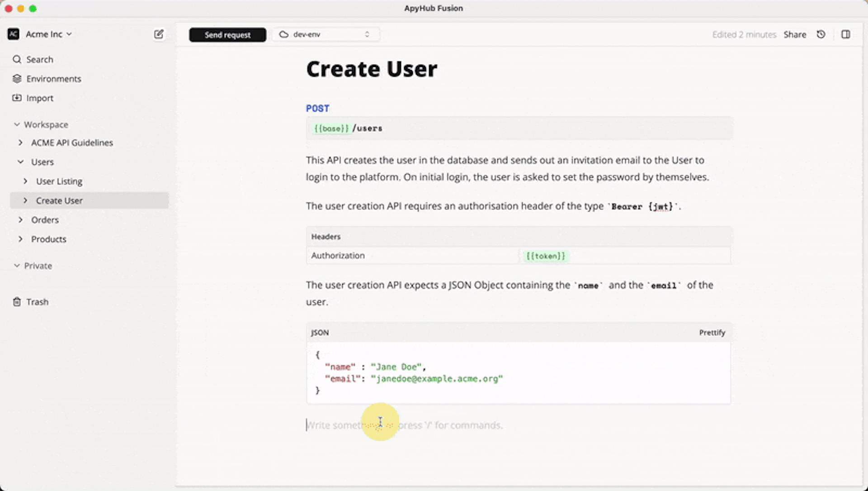
Task: Open the version history icon
Action: [x=821, y=34]
